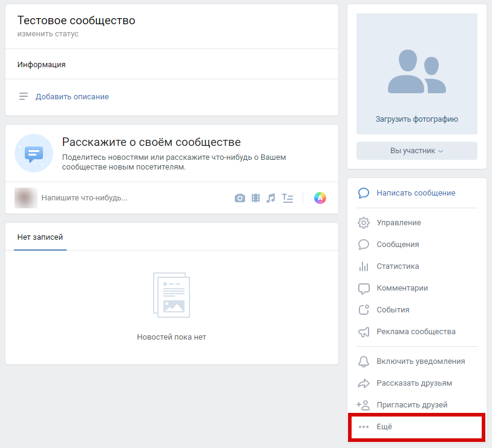Attach audio using the music note icon

[271, 198]
